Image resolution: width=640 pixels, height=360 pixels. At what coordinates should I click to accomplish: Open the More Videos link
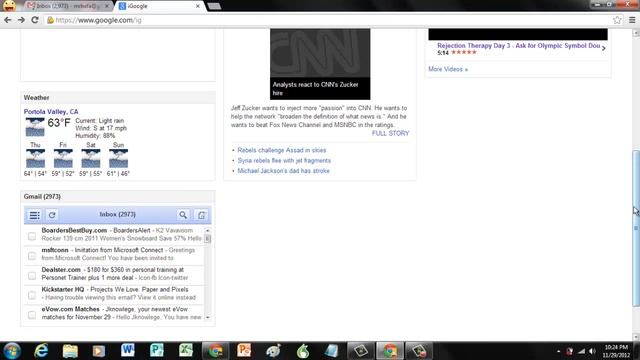tap(448, 69)
